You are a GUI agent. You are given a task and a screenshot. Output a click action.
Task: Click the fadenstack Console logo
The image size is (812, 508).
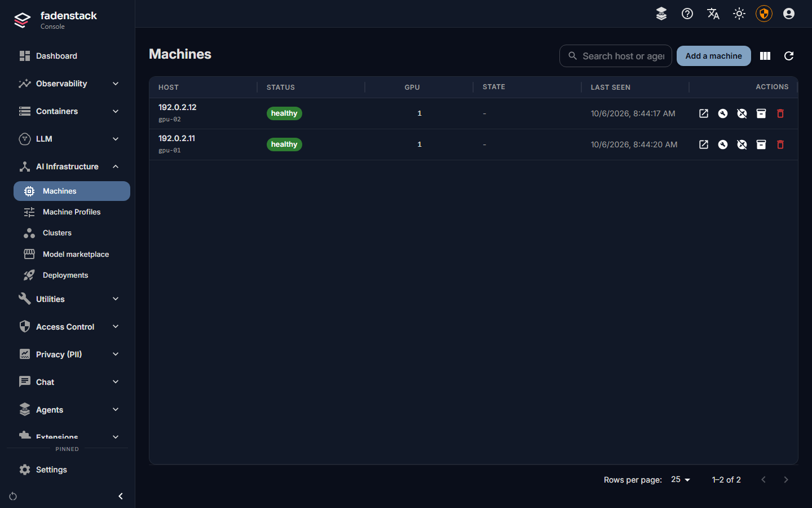[55, 20]
